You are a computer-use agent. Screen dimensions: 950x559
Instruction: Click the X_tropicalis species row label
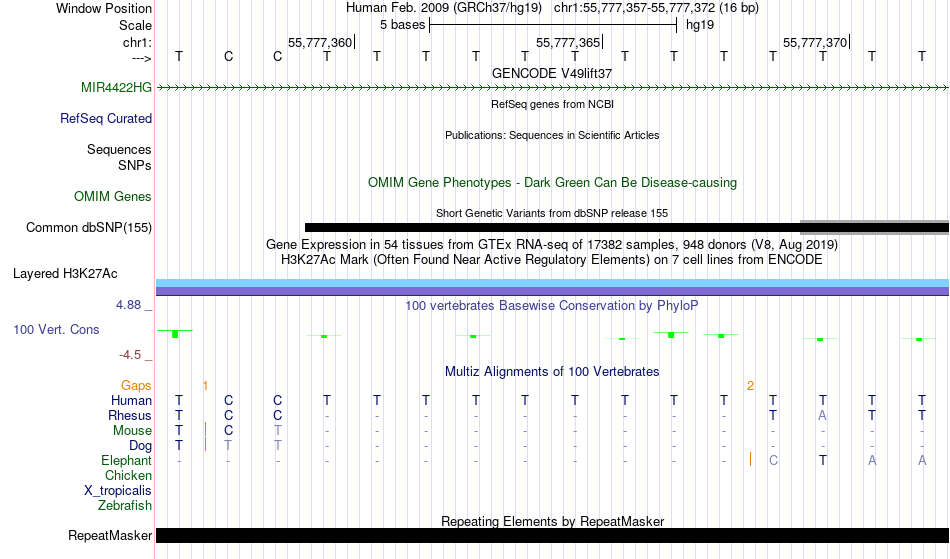pos(118,491)
